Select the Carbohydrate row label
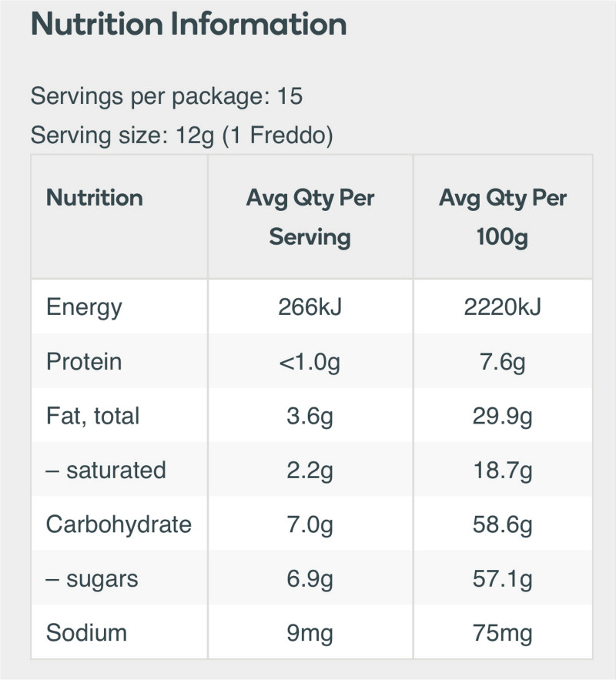The height and width of the screenshot is (680, 616). click(119, 524)
